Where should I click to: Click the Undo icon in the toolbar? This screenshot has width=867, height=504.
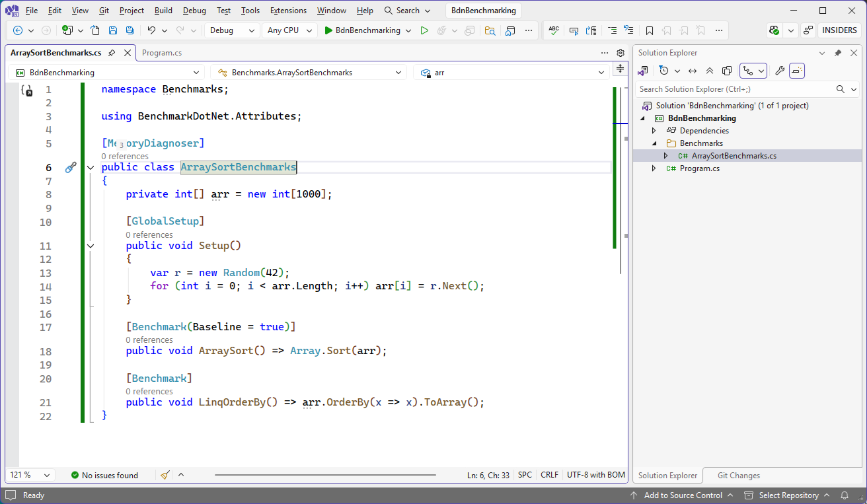(x=151, y=30)
